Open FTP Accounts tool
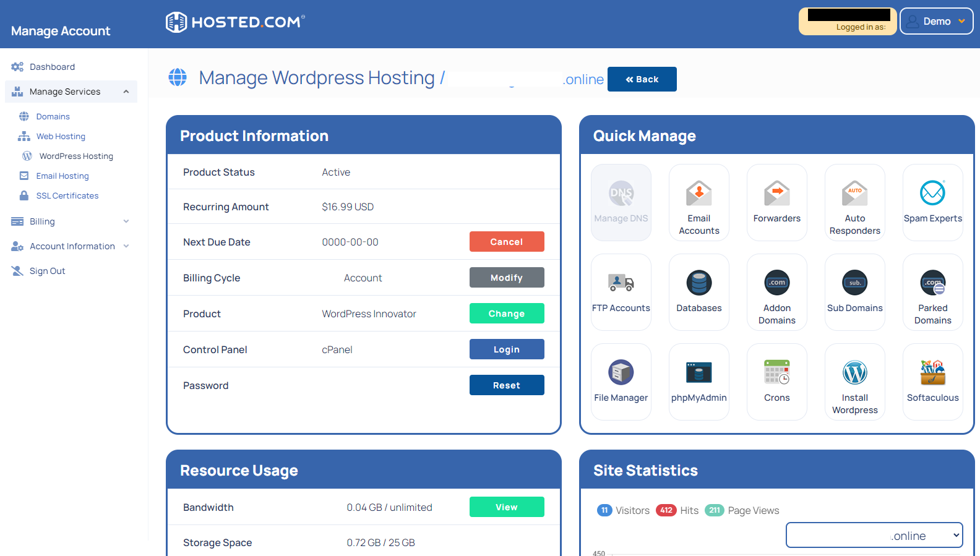Screen dimensions: 980x556 tap(621, 292)
